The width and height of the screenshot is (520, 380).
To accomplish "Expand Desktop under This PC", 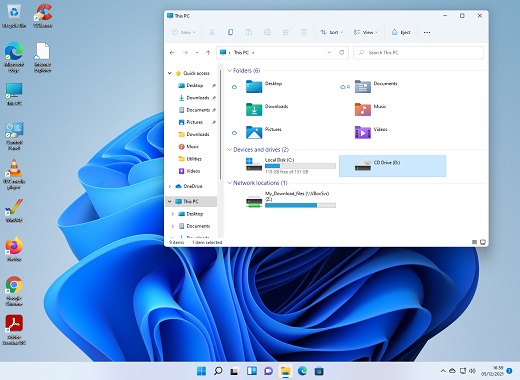I will click(173, 214).
